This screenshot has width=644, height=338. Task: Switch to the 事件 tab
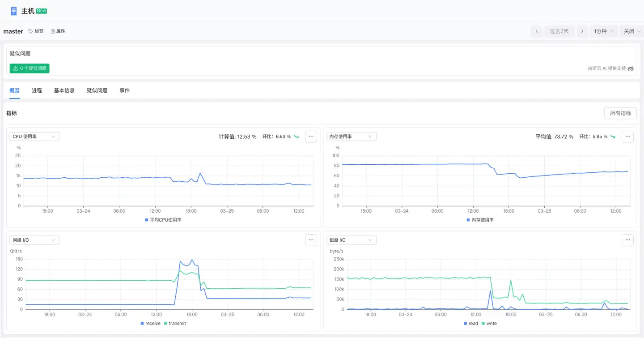coord(124,90)
